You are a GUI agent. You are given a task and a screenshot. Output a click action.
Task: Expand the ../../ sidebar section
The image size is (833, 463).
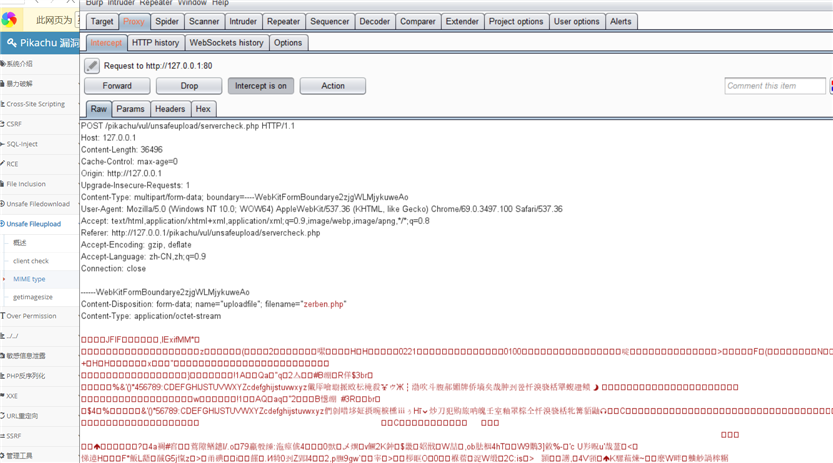pos(39,336)
